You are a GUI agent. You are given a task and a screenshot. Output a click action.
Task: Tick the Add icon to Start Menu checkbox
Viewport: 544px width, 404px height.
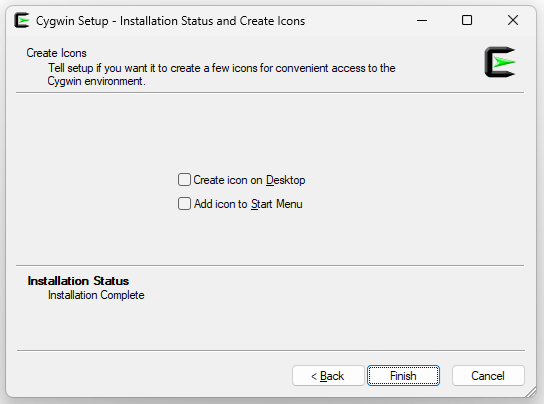tap(184, 204)
